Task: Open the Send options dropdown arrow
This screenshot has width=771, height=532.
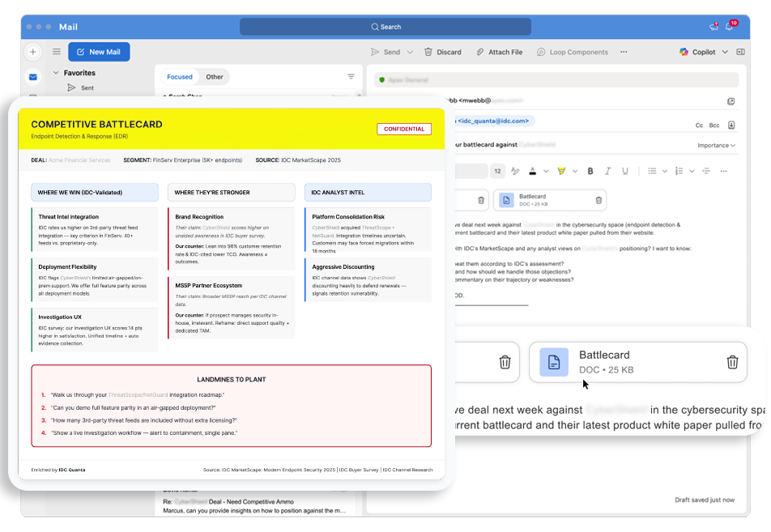Action: pos(410,52)
